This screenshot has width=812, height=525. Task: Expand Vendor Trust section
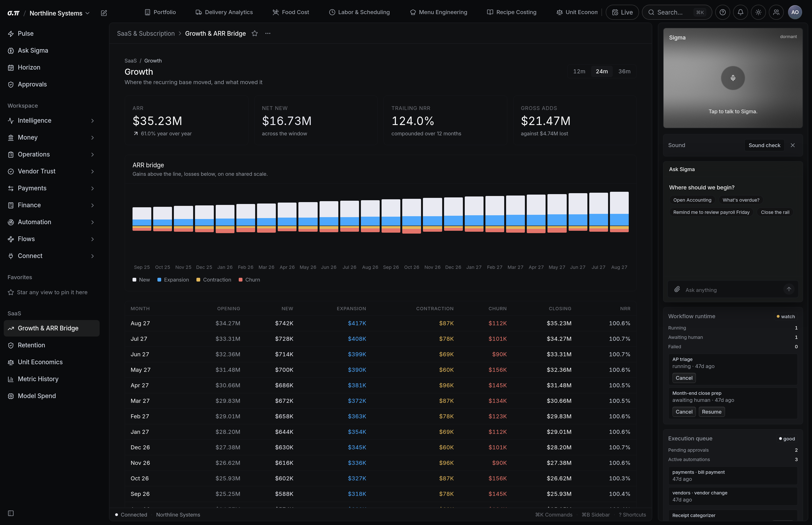51,172
